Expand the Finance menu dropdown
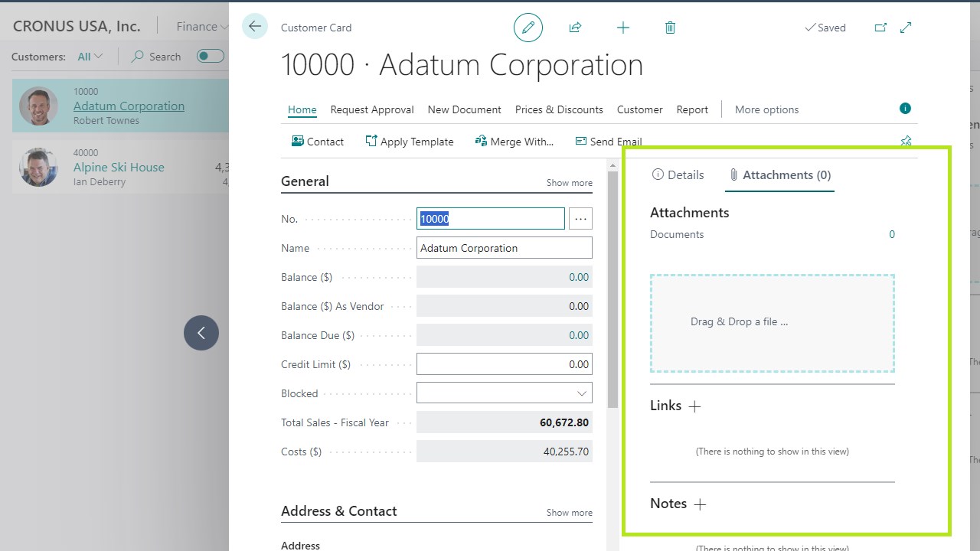The height and width of the screenshot is (551, 980). [202, 27]
